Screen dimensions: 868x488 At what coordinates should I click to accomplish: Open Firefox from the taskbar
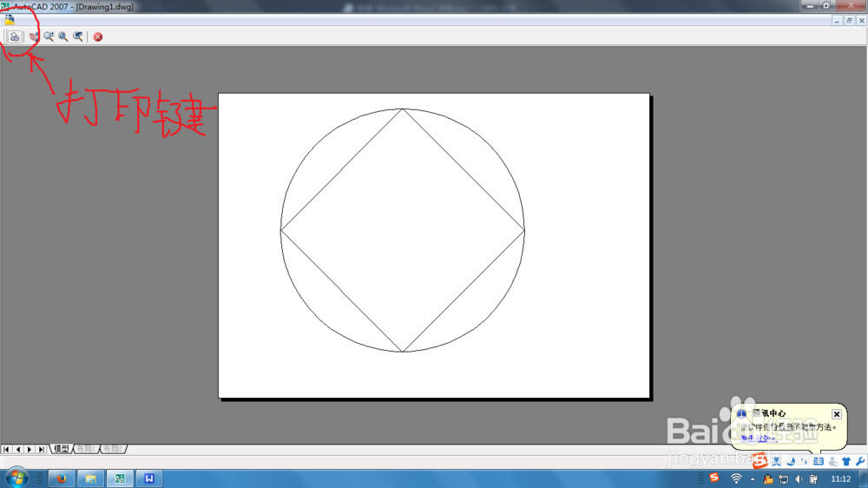[x=62, y=478]
